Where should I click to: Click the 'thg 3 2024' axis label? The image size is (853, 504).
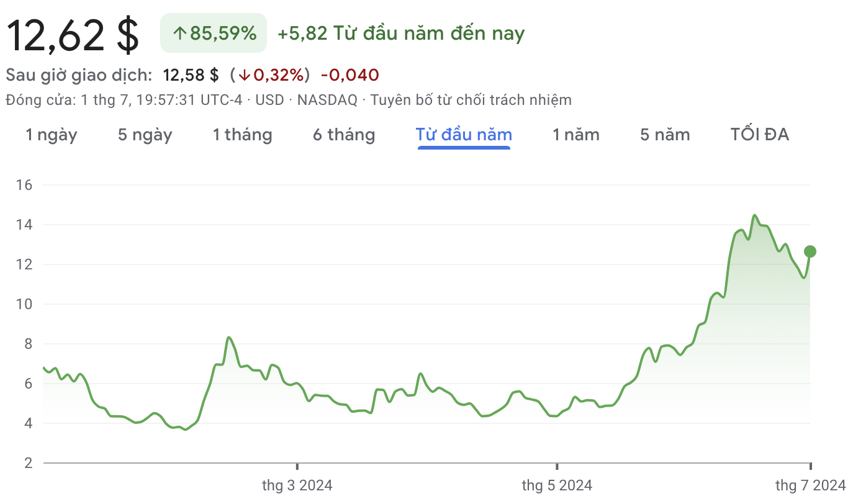297,485
